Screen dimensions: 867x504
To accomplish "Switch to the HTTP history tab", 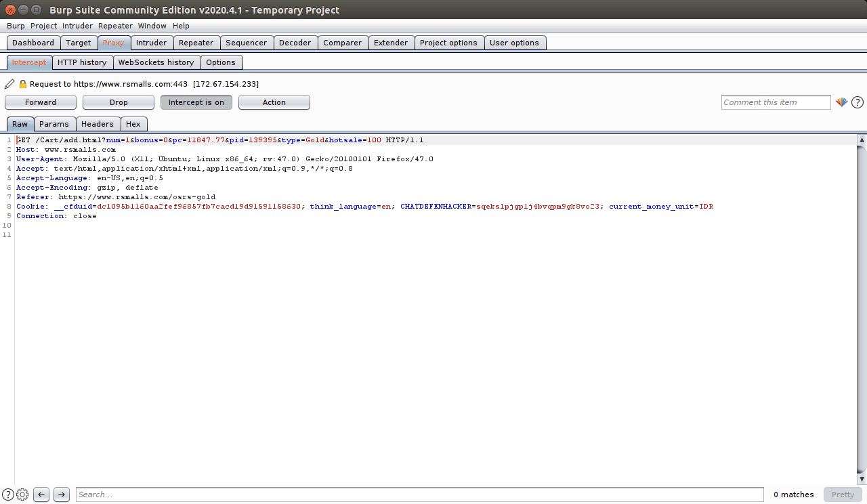I will 82,62.
